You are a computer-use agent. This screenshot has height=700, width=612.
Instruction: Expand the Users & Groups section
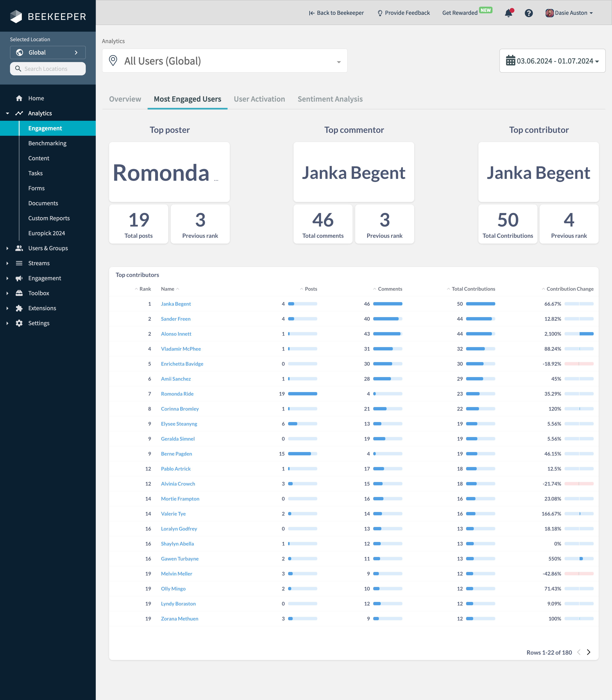pos(7,248)
